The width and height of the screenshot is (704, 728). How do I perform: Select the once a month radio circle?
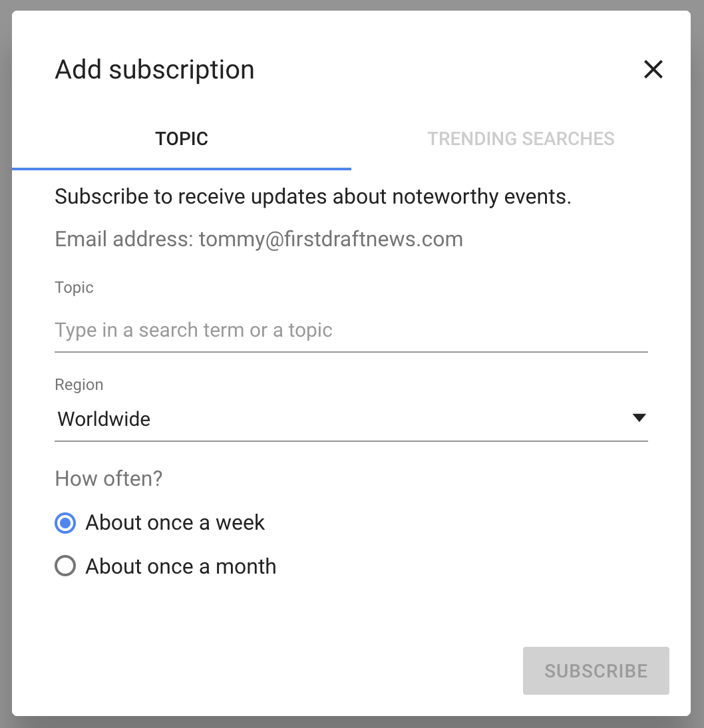pos(65,566)
